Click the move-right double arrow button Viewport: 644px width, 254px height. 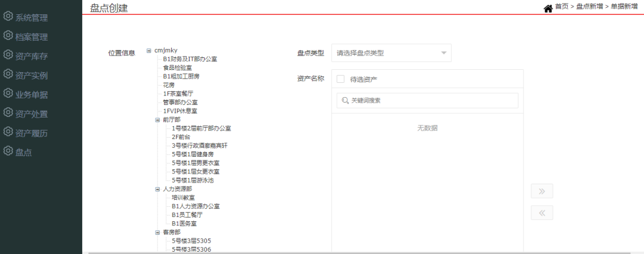click(541, 191)
